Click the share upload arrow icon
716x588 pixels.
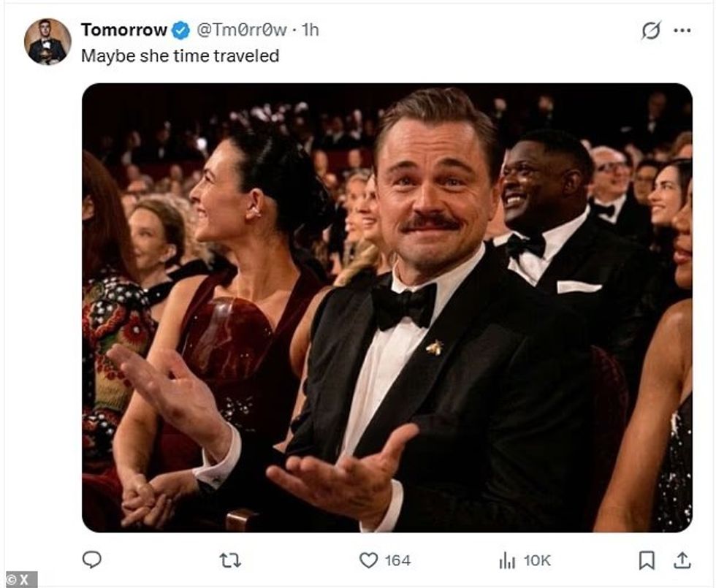[682, 560]
